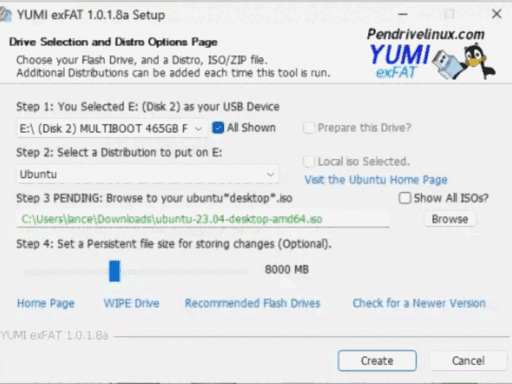Click the Step 3 PENDING label text
This screenshot has height=384, width=512.
154,198
